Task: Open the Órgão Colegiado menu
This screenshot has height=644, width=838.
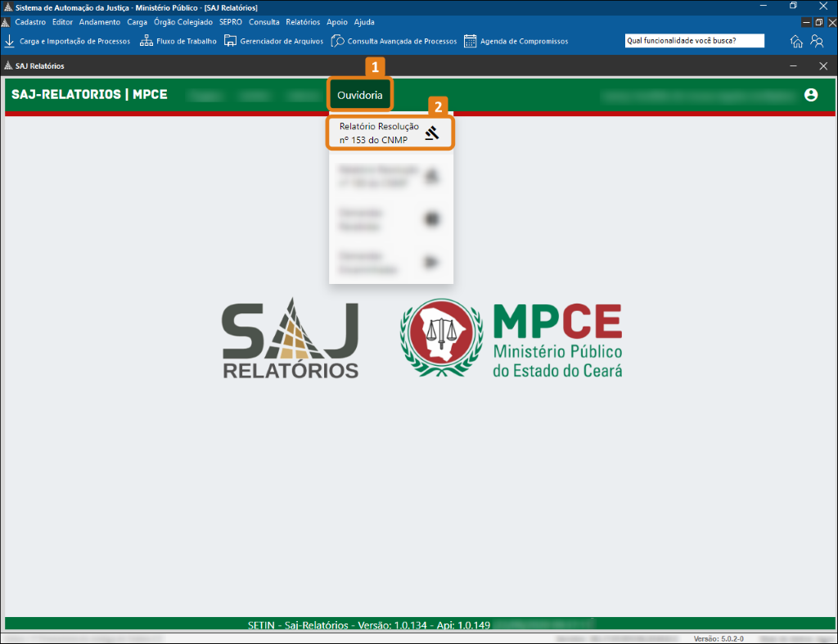Action: [182, 22]
